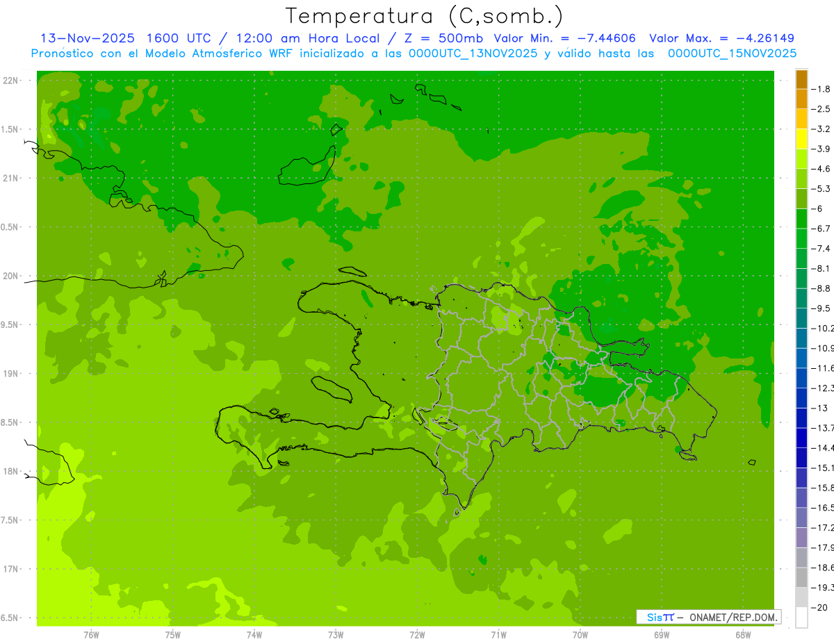The height and width of the screenshot is (644, 834).
Task: Select the '13-Nov-2025 1600 UTC' date text
Action: (126, 38)
